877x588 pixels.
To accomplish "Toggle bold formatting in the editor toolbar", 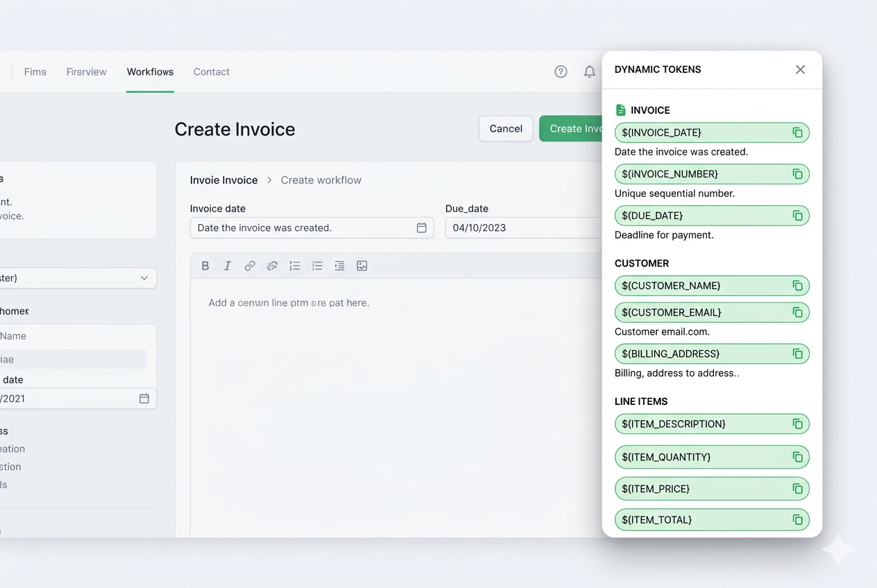I will click(205, 266).
